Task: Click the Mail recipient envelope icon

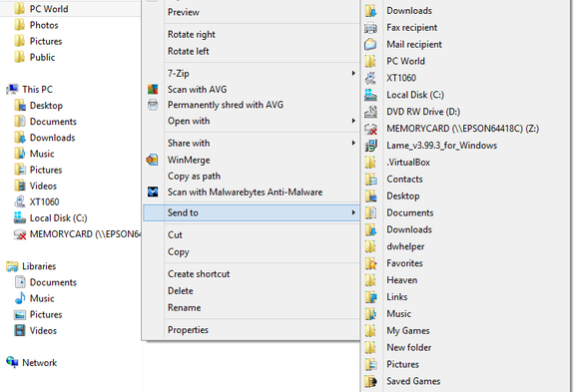Action: click(370, 44)
